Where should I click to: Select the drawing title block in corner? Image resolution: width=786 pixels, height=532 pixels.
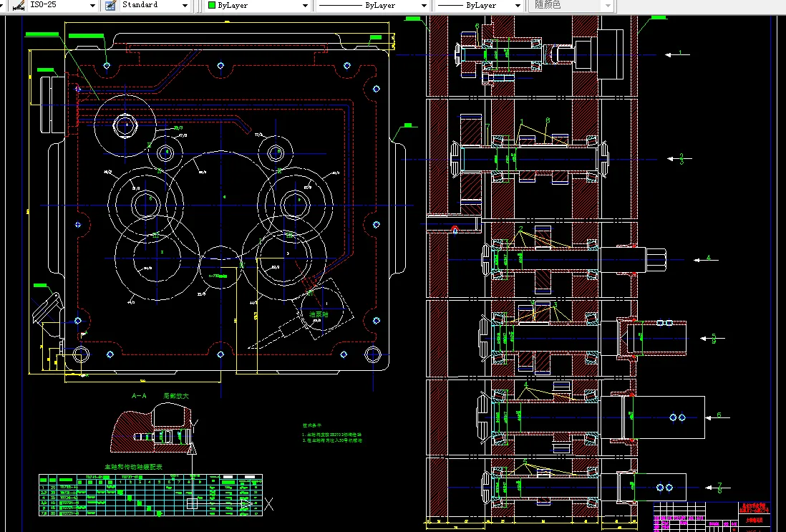click(x=712, y=516)
